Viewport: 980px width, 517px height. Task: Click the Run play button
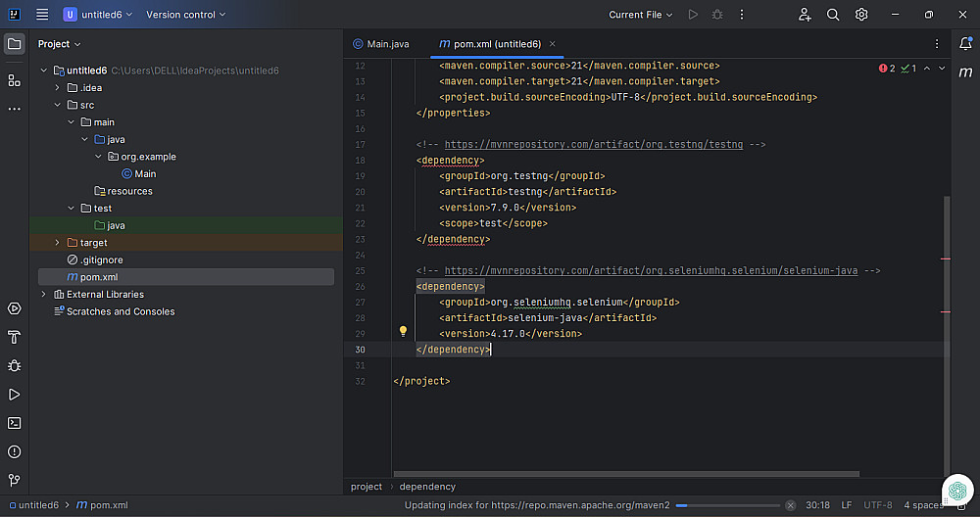(693, 15)
